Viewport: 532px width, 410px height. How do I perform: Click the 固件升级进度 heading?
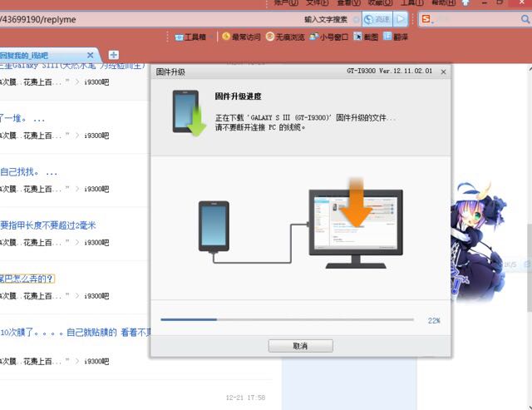239,96
